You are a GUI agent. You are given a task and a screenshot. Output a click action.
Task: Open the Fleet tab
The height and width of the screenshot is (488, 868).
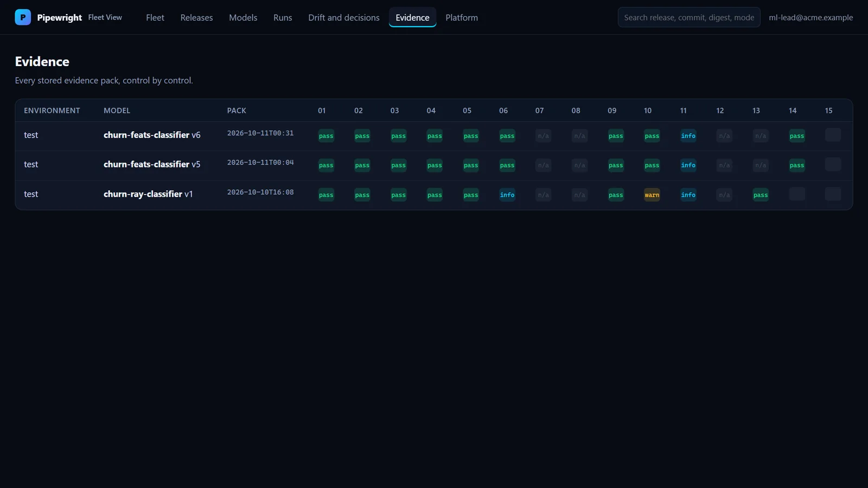click(x=155, y=17)
